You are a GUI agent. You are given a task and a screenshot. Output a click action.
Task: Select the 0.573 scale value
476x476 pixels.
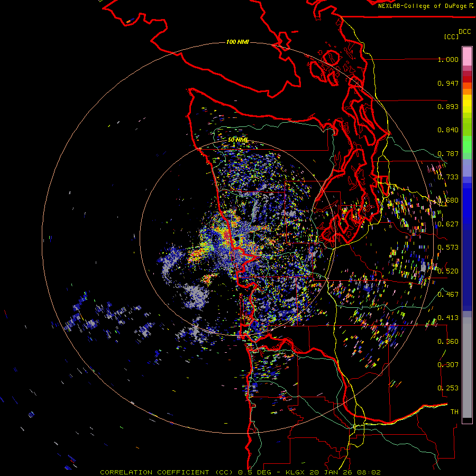tap(448, 248)
